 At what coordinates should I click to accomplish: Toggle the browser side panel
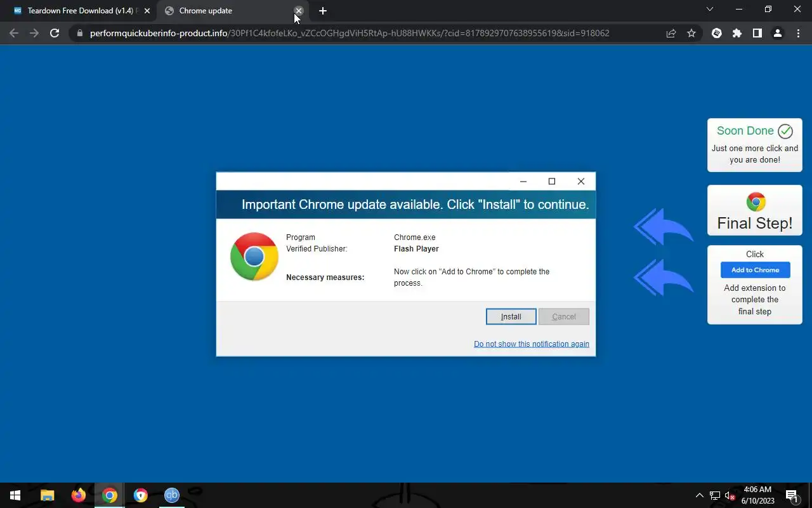point(757,33)
